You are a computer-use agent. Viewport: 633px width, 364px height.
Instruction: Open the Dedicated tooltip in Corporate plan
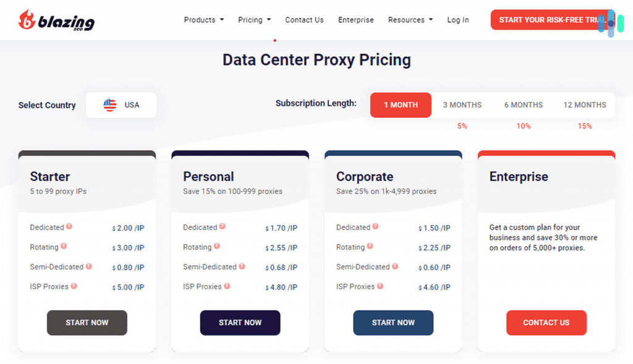coord(374,227)
